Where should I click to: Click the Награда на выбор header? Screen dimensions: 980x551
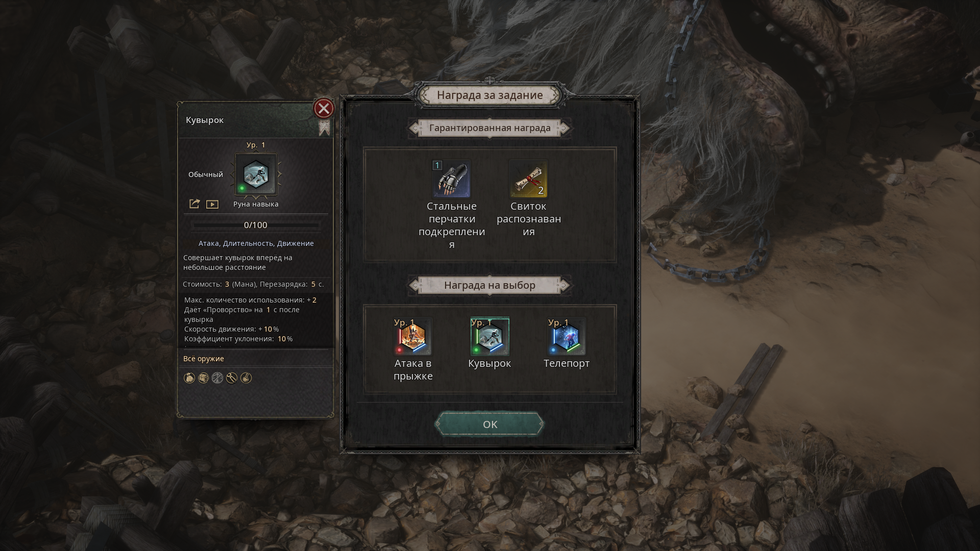coord(489,285)
